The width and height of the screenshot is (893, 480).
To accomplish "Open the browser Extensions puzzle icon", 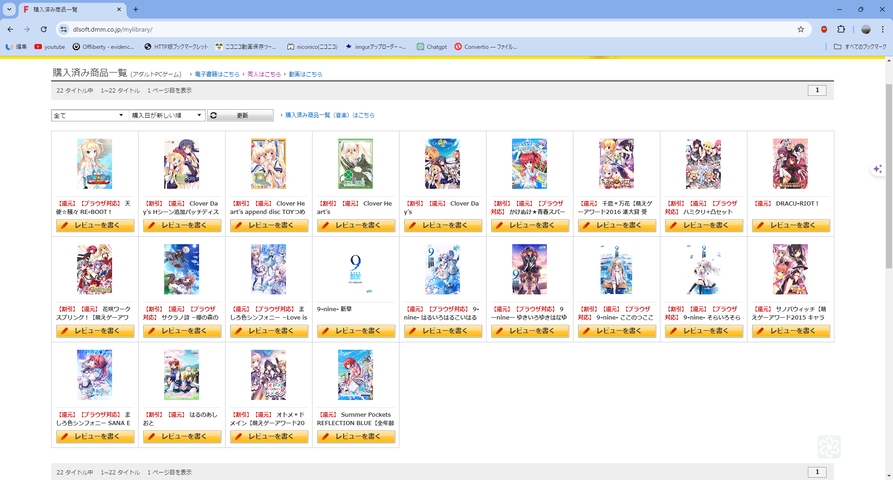I will [x=841, y=29].
